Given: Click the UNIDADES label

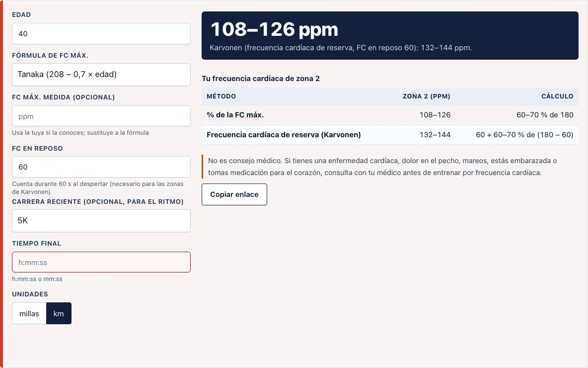Looking at the screenshot, I should (x=30, y=294).
